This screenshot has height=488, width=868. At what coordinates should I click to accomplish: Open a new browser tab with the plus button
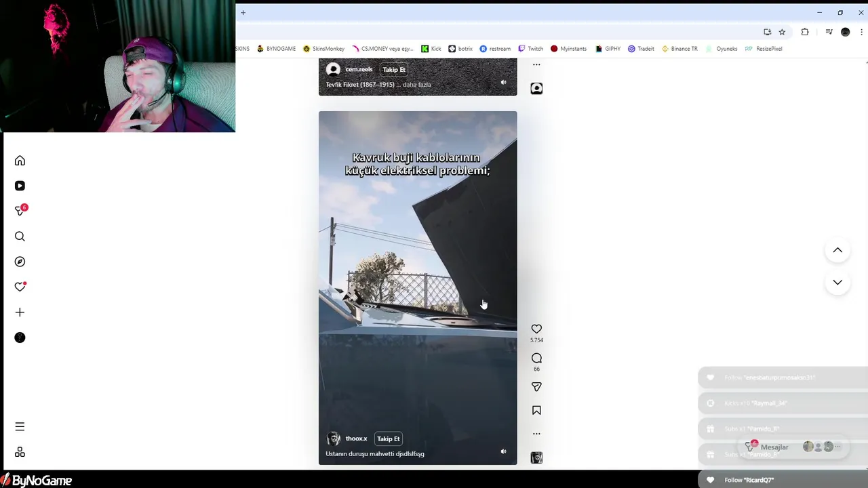[243, 12]
